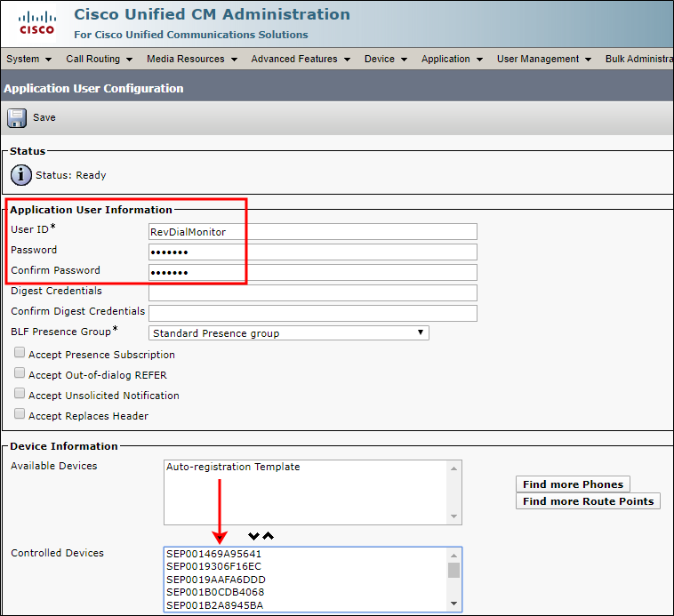Open the Advanced Features menu
The width and height of the screenshot is (674, 616).
coord(301,59)
